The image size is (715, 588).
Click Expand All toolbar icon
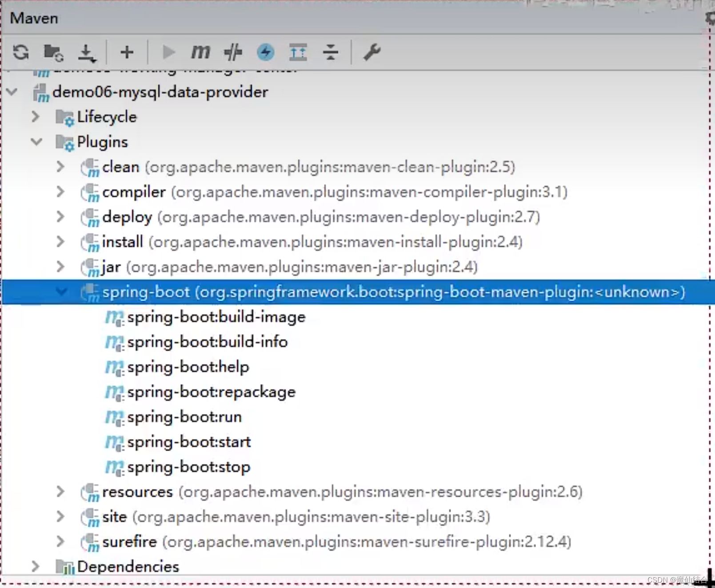pos(298,52)
